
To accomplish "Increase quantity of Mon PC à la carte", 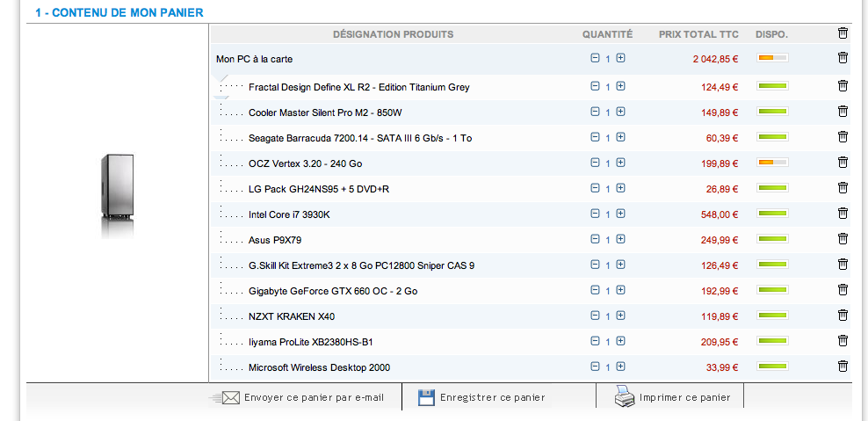I will [x=620, y=58].
